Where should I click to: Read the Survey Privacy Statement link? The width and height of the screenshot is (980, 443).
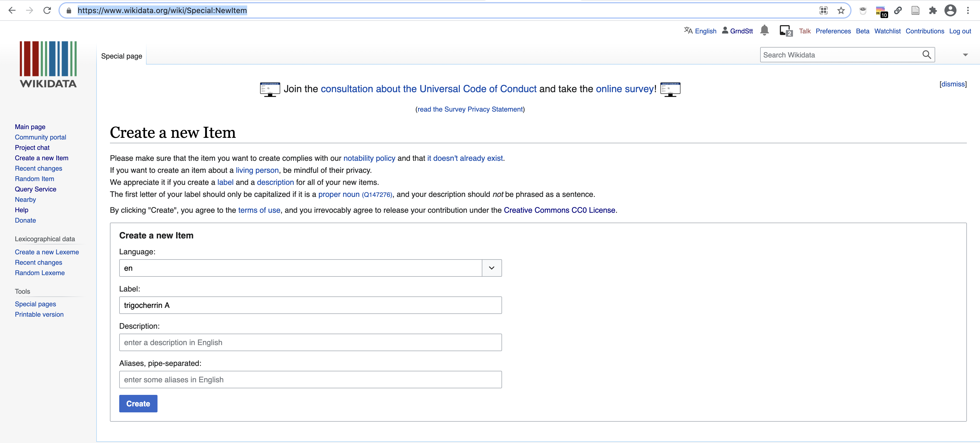coord(470,109)
